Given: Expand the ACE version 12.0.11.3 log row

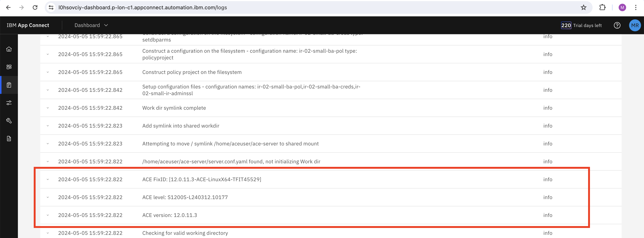Looking at the screenshot, I should click(48, 215).
